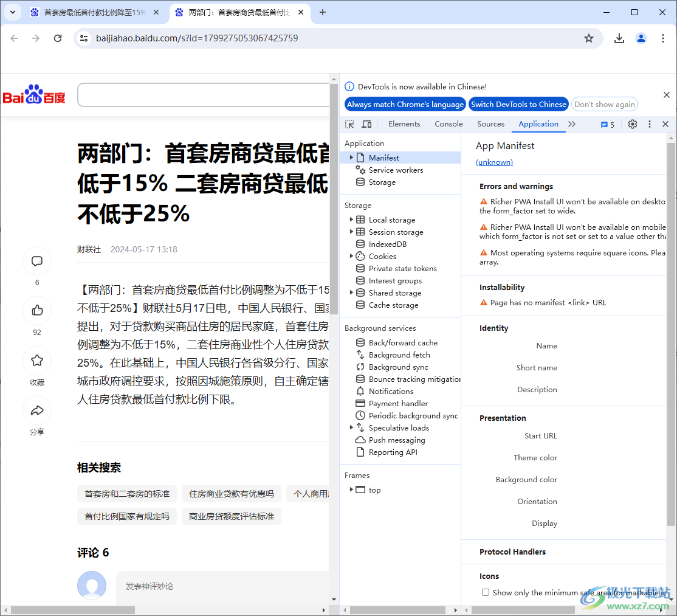Switch to the Elements tab

[x=404, y=124]
